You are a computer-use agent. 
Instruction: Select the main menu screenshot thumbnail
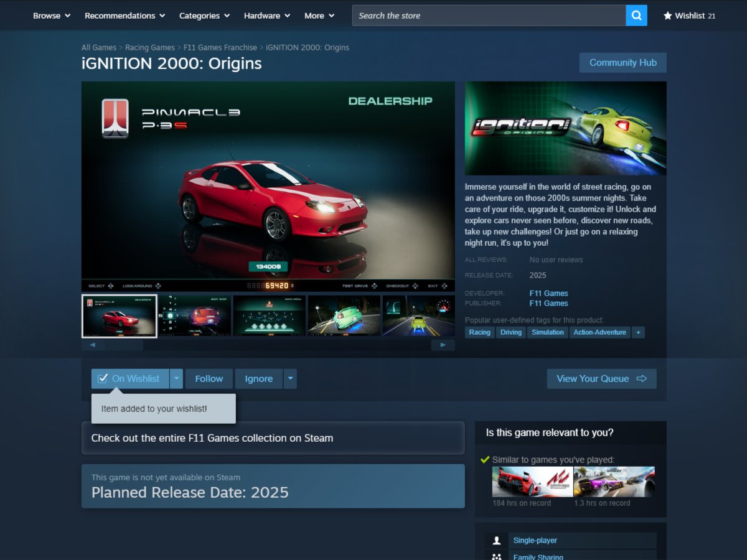tap(269, 315)
